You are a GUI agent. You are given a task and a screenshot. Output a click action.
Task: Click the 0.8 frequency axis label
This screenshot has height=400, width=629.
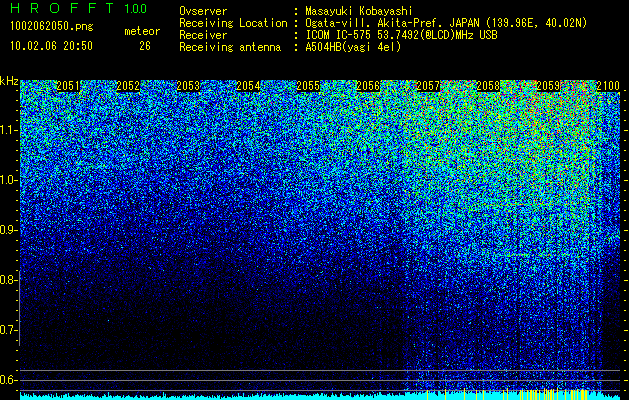tap(9, 280)
